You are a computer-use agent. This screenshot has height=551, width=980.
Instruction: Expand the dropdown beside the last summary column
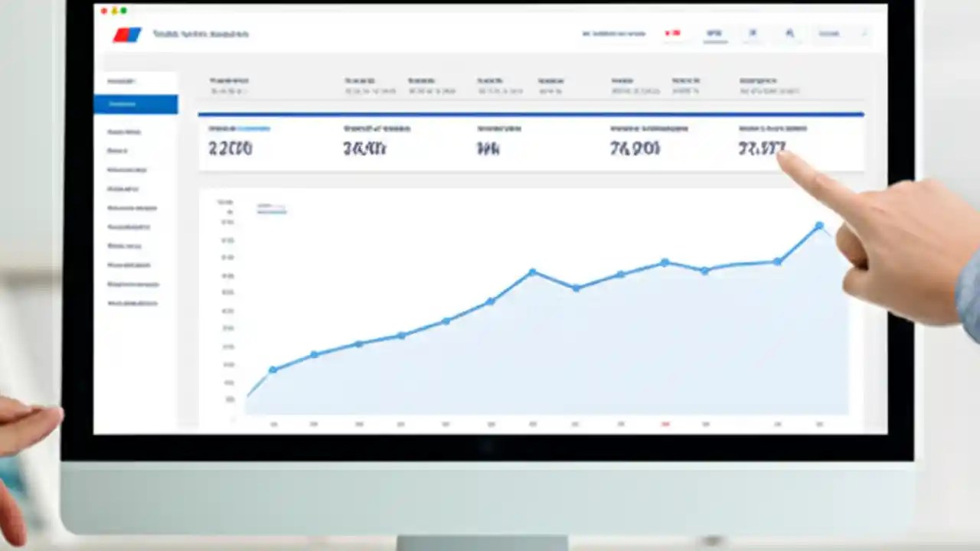769,91
